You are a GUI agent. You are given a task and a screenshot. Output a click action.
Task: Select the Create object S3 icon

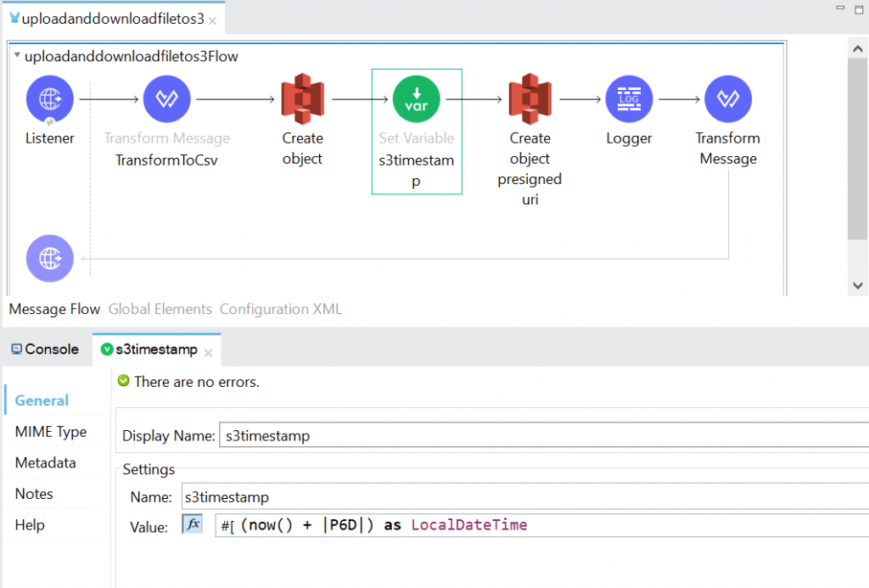coord(302,98)
